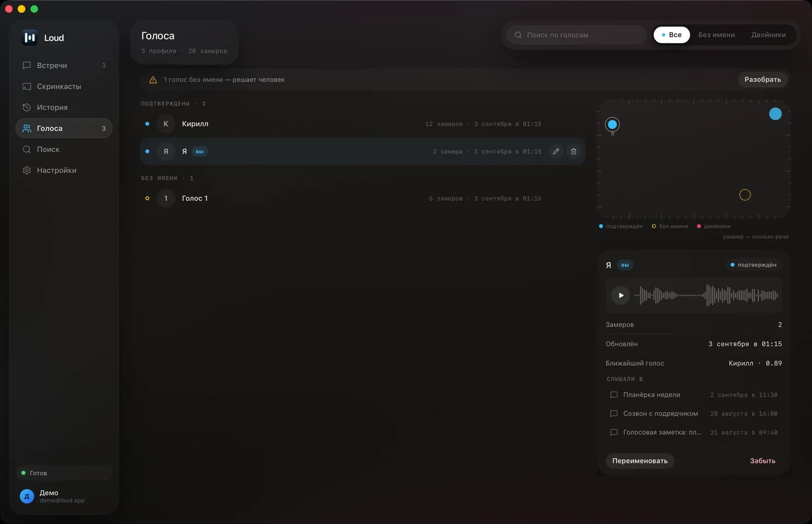812x524 pixels.
Task: Click the Поиск по голосам search field
Action: coord(577,35)
